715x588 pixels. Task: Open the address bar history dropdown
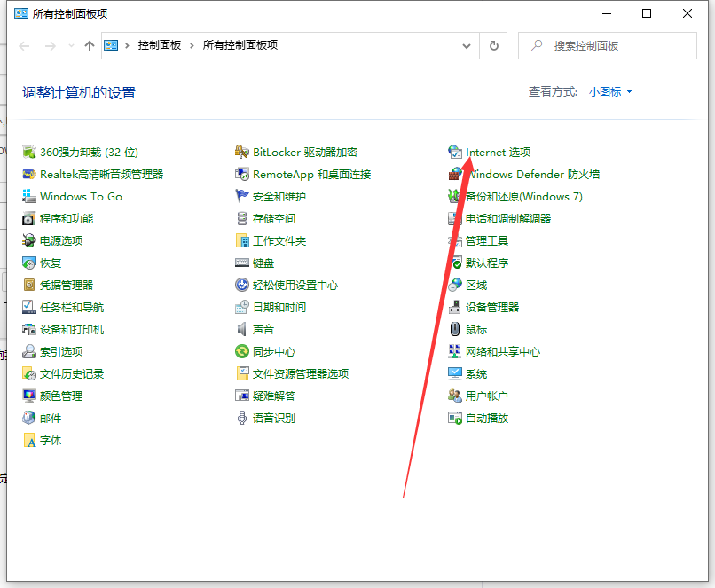[x=467, y=45]
